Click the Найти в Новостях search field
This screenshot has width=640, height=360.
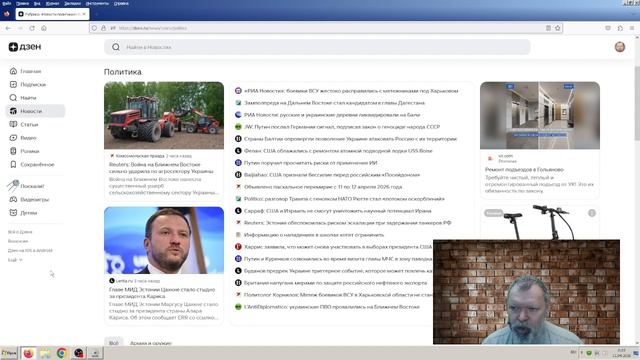point(317,47)
